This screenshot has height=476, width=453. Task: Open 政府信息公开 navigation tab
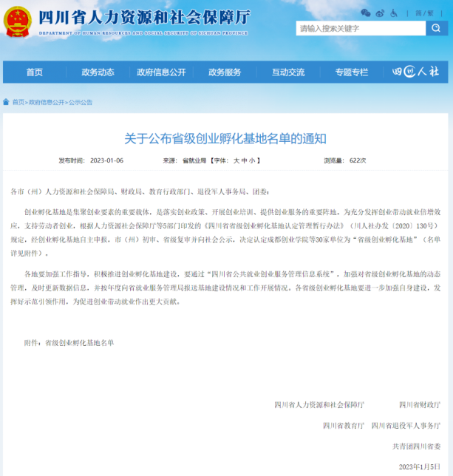click(x=161, y=72)
